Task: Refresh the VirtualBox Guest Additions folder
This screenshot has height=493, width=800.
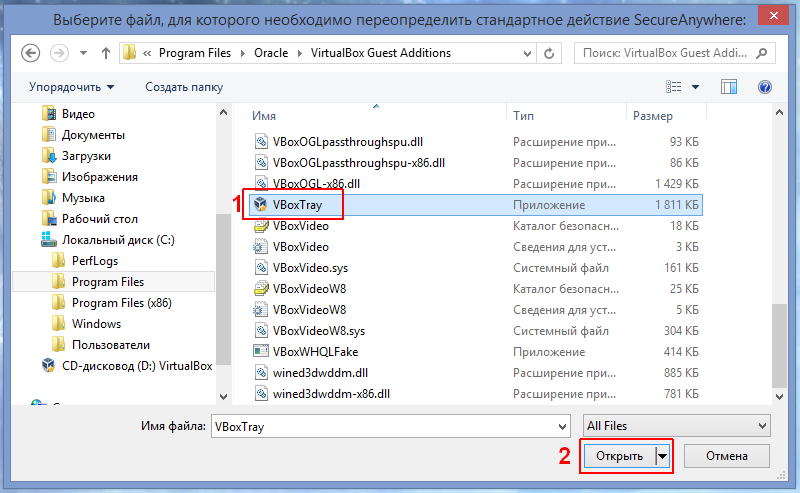Action: (549, 53)
